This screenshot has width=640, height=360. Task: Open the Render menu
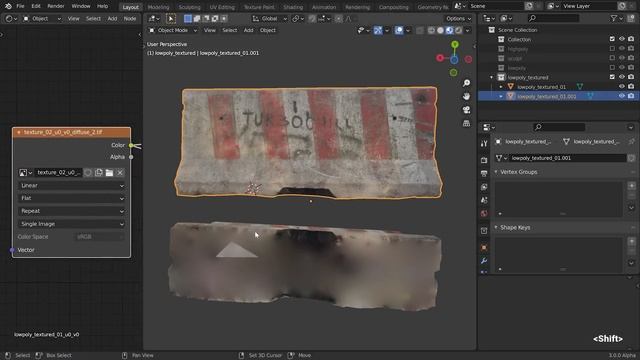[56, 6]
